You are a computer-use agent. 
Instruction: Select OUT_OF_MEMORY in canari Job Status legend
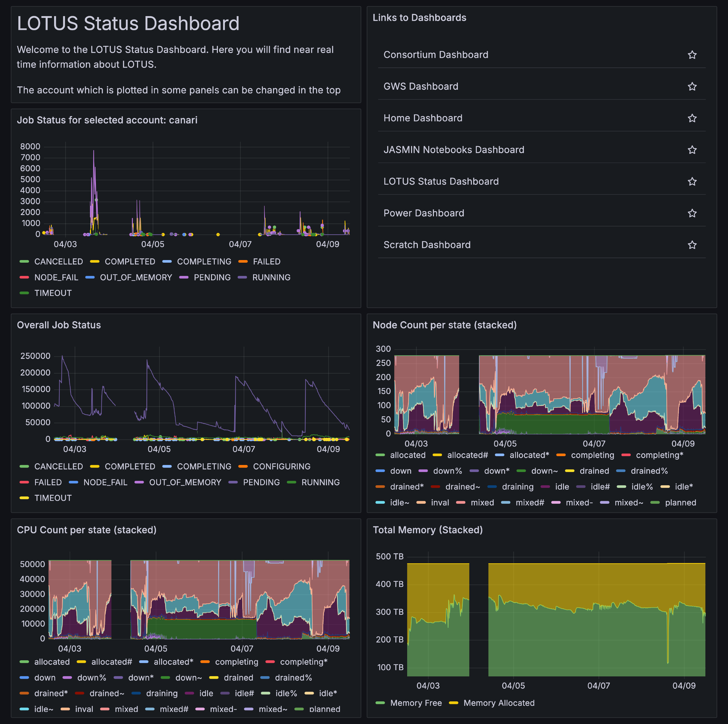point(136,277)
